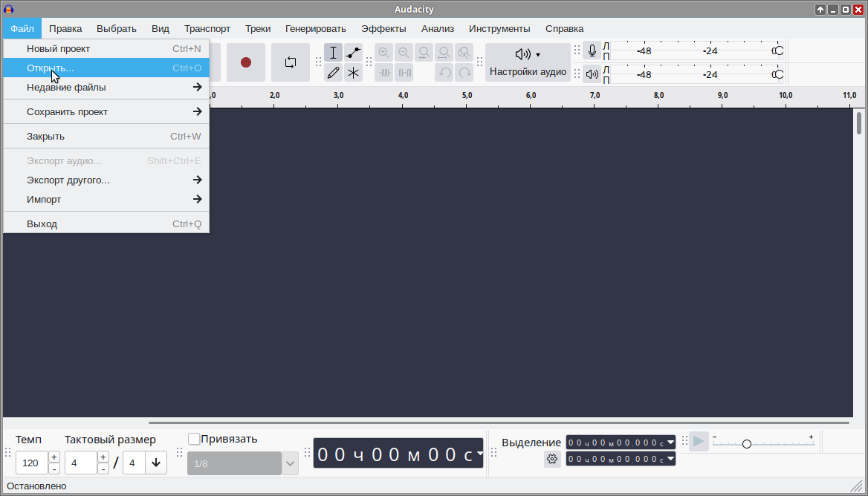Click Fit Project to Width zoom icon

click(444, 53)
